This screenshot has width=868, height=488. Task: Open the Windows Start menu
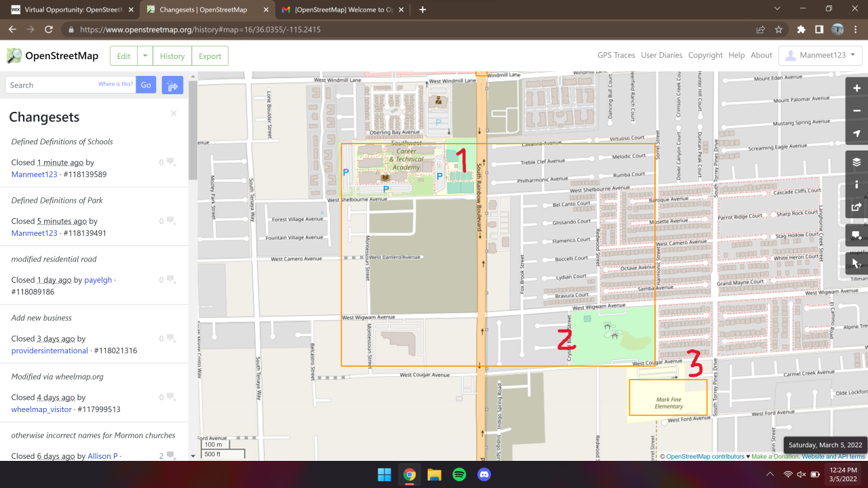click(x=384, y=474)
